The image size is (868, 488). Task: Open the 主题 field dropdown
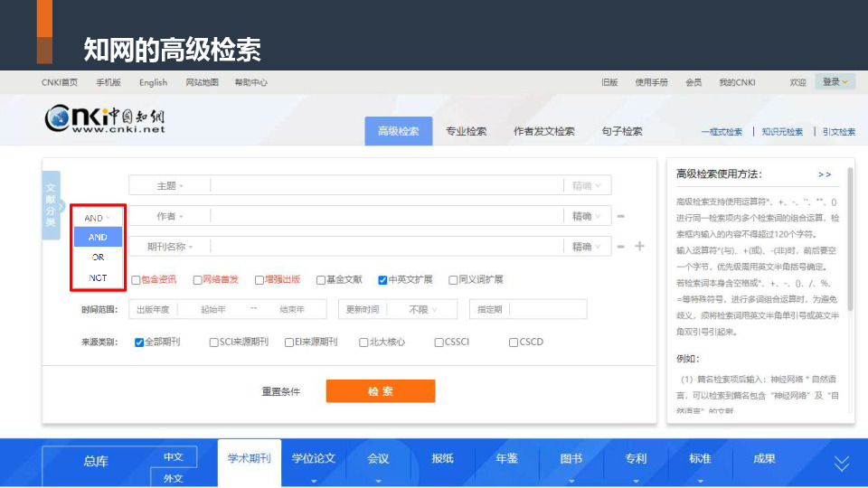click(169, 186)
